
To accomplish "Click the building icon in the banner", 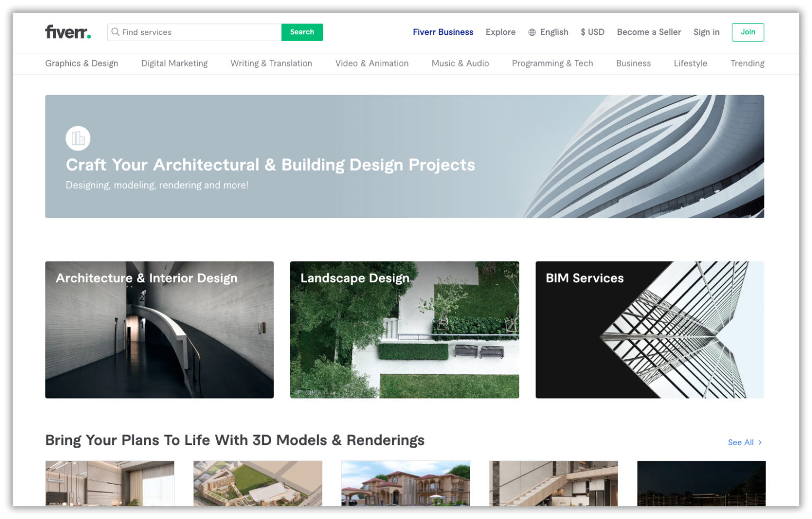I will [78, 137].
